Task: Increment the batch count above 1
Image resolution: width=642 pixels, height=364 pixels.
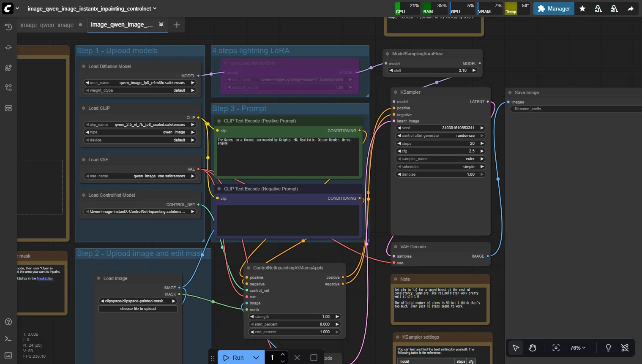Action: point(283,355)
